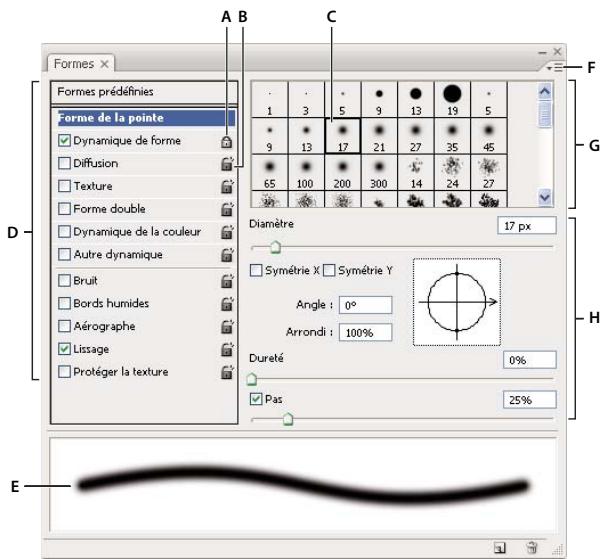Click the lock icon next to Aérographe
This screenshot has height=559, width=604.
pos(227,326)
